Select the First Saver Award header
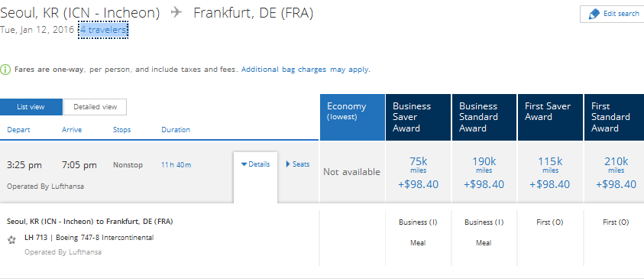 click(550, 117)
